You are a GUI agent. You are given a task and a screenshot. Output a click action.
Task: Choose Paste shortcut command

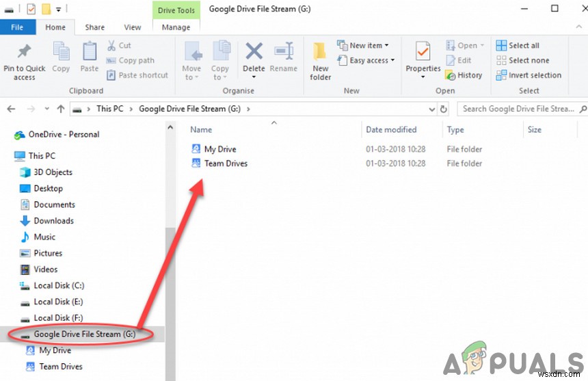tap(137, 75)
